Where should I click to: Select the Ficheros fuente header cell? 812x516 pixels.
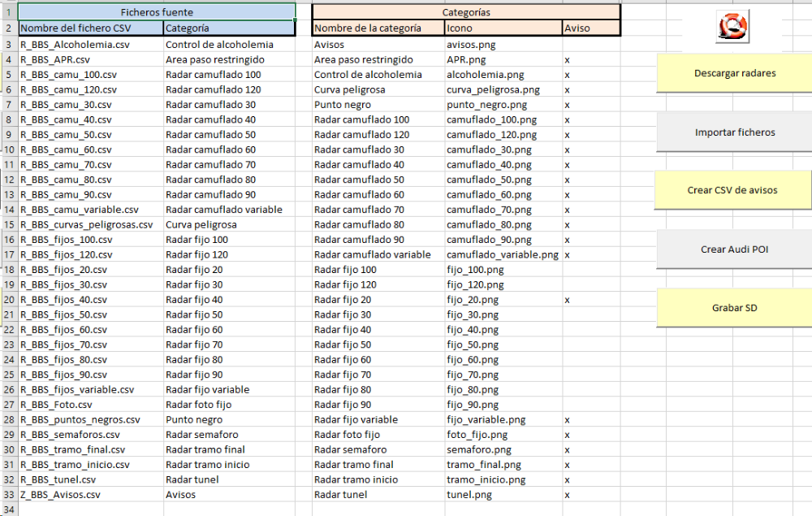[x=157, y=12]
